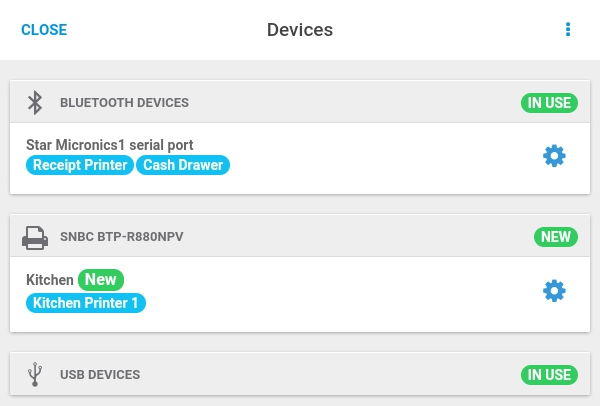Screen dimensions: 600x406
Task: Collapse the Bluetooth Devices section header
Action: pos(300,102)
